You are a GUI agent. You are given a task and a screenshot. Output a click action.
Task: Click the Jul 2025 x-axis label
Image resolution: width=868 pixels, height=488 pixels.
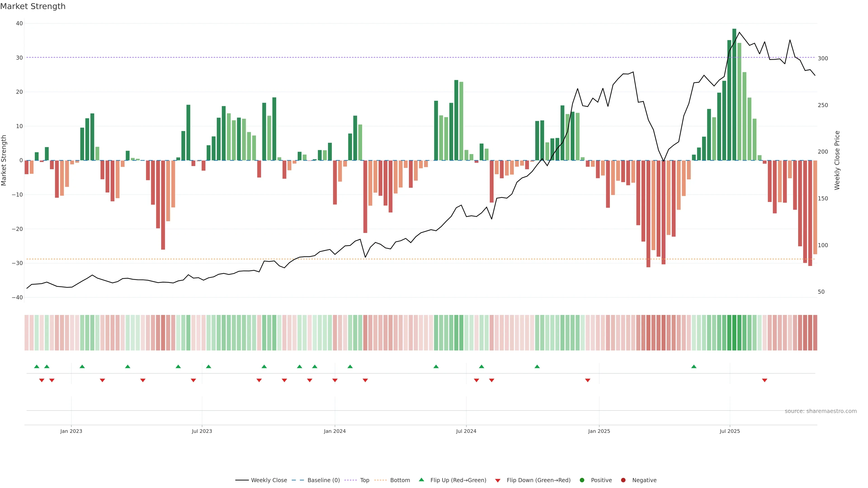(x=730, y=431)
